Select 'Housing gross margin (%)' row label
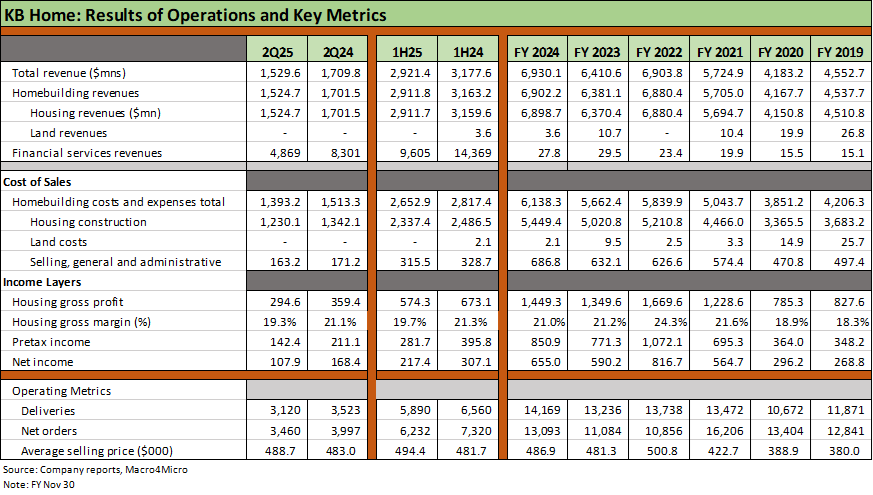Viewport: 873px width, 495px height. coord(81,322)
